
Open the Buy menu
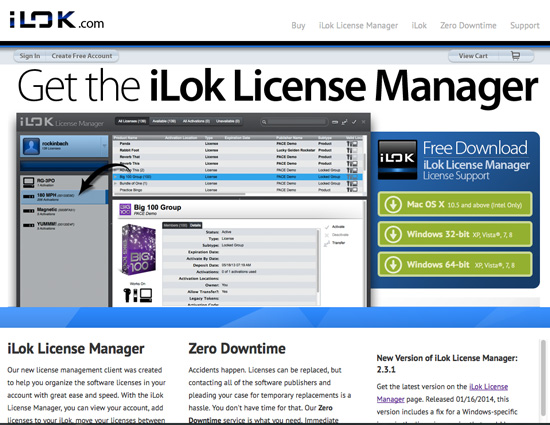click(298, 26)
